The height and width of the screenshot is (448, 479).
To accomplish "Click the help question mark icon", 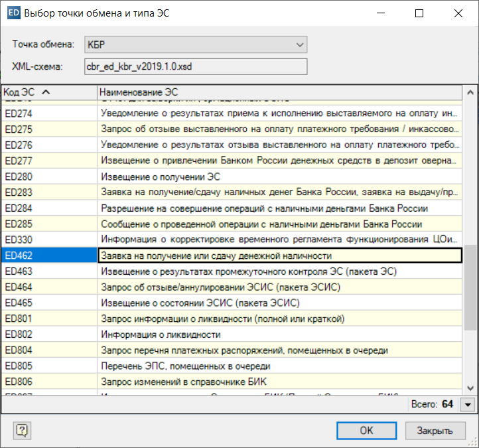I will 23,431.
